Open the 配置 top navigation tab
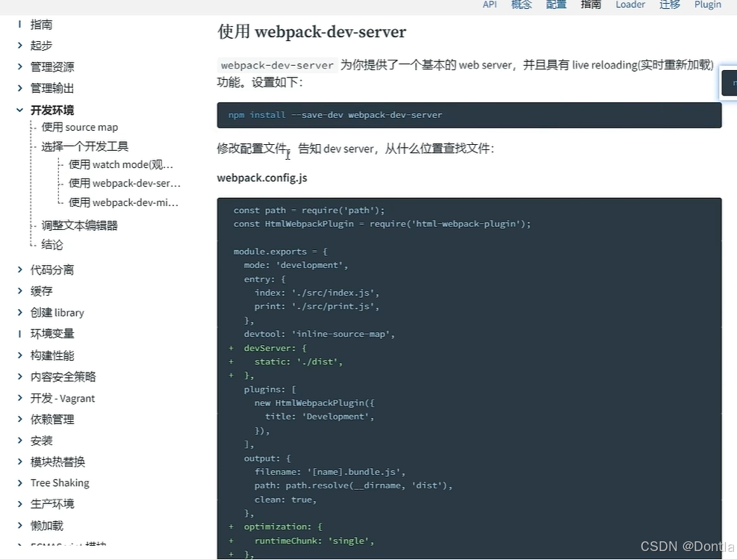 click(x=556, y=4)
